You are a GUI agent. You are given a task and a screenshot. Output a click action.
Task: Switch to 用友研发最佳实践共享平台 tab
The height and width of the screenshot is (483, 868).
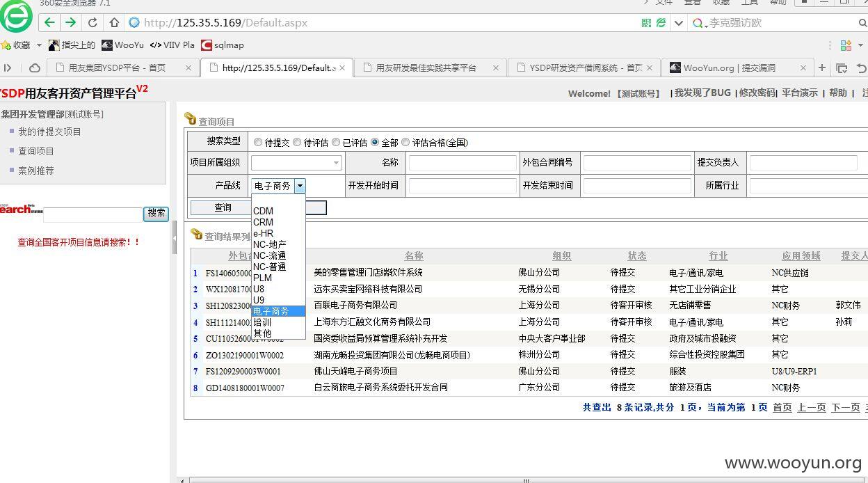(426, 68)
